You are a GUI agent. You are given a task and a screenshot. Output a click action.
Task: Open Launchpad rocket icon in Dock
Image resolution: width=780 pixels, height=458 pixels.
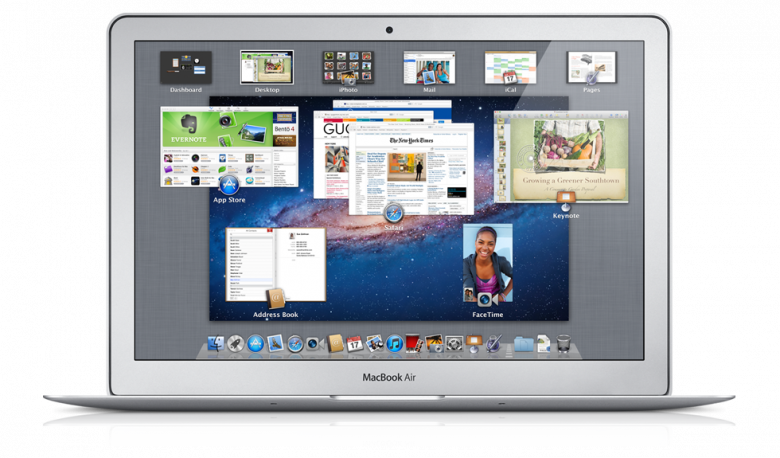tap(235, 344)
